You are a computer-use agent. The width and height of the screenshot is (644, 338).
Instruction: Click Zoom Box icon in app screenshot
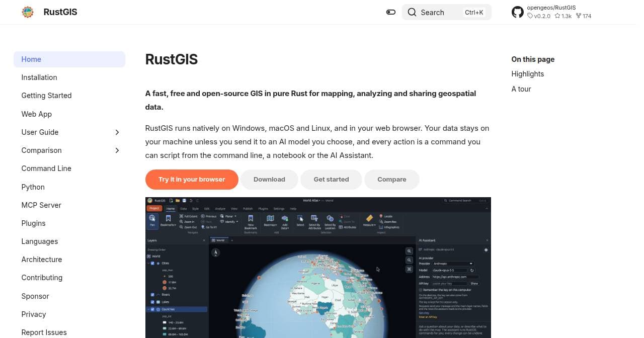pos(381,222)
